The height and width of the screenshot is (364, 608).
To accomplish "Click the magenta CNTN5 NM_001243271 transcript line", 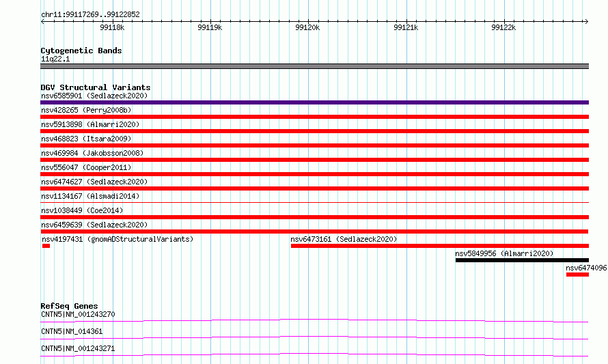I will [314, 354].
